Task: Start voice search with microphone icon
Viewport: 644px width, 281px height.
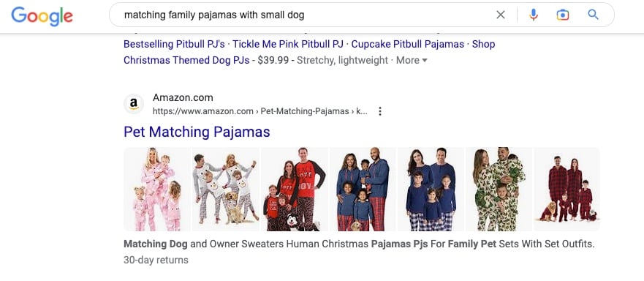Action: click(533, 15)
